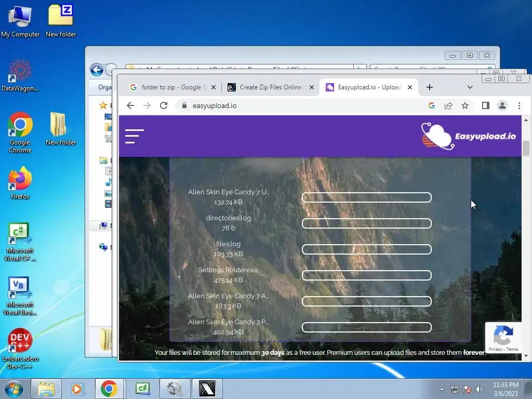Click the 'directories.log' file name
532x399 pixels.
click(x=229, y=218)
